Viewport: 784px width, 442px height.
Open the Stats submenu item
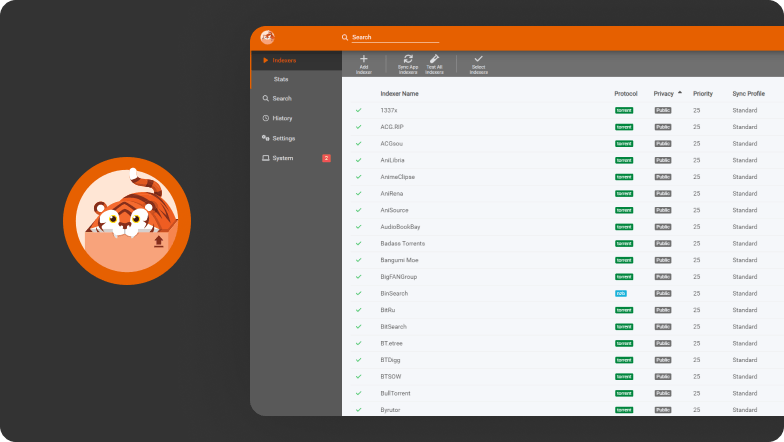pos(281,78)
